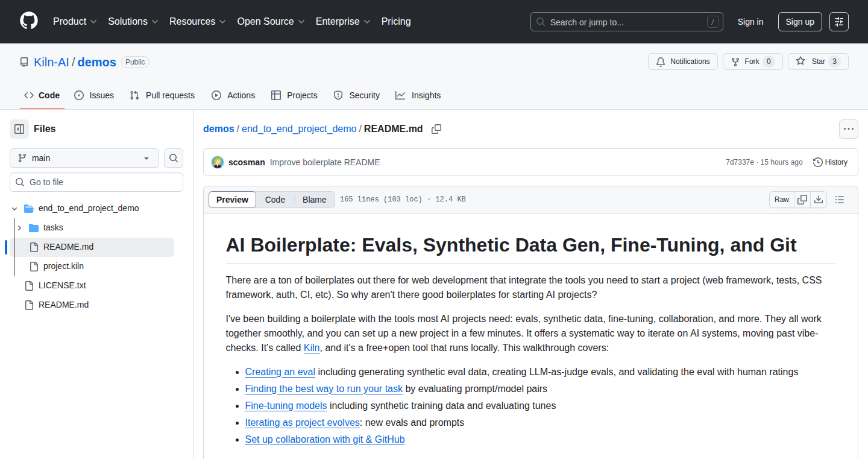
Task: Open the Kiln-AI organization link
Action: [x=52, y=62]
